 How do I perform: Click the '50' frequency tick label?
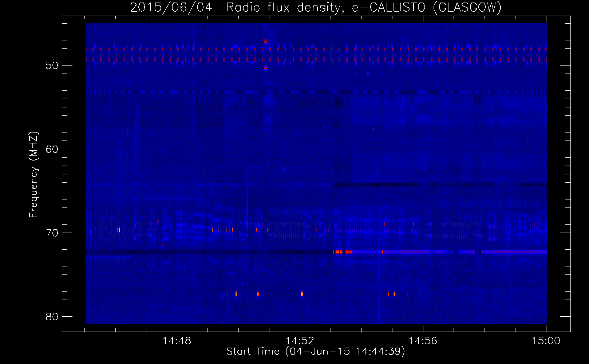point(52,66)
